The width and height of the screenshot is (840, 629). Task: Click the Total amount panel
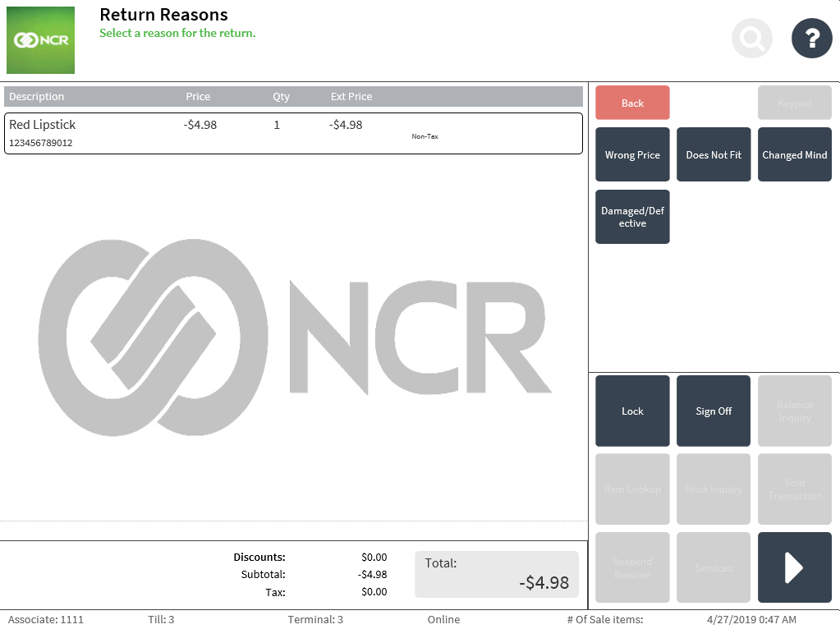tap(496, 574)
